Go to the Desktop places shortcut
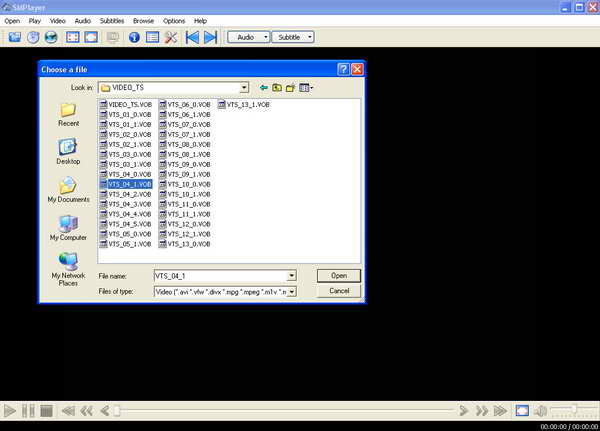Screen dimensions: 600x431 pyautogui.click(x=68, y=152)
